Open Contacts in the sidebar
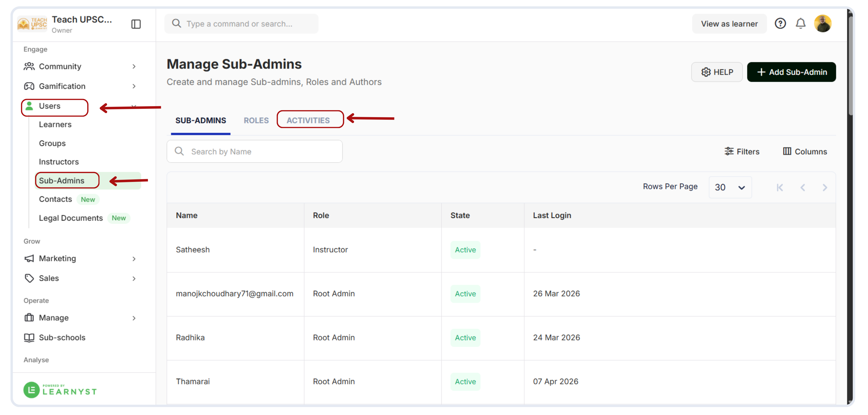Viewport: 868px width, 415px height. [55, 199]
